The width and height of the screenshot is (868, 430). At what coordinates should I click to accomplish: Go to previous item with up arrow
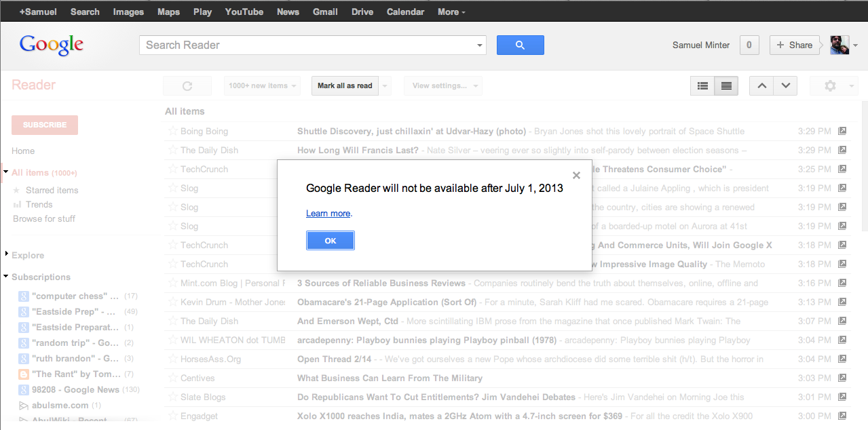pos(761,86)
